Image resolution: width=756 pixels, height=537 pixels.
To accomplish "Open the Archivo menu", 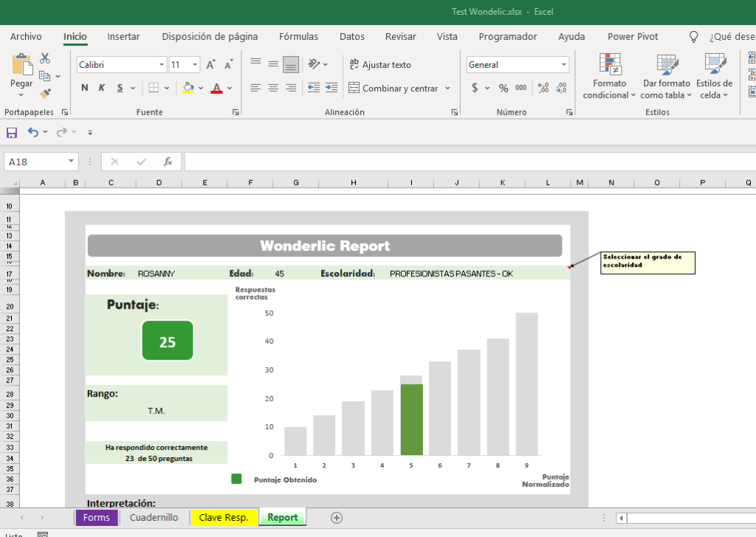I will (x=26, y=37).
